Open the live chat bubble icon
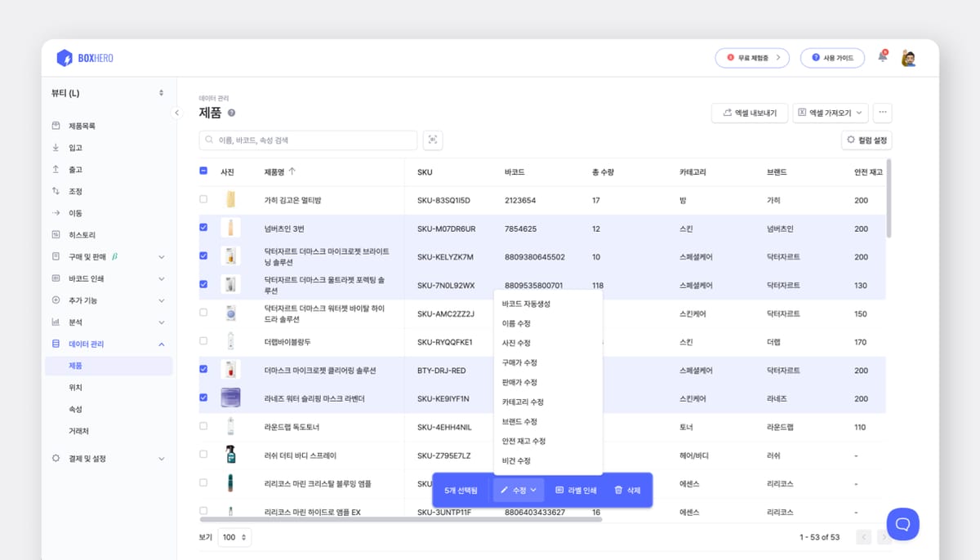 [902, 524]
